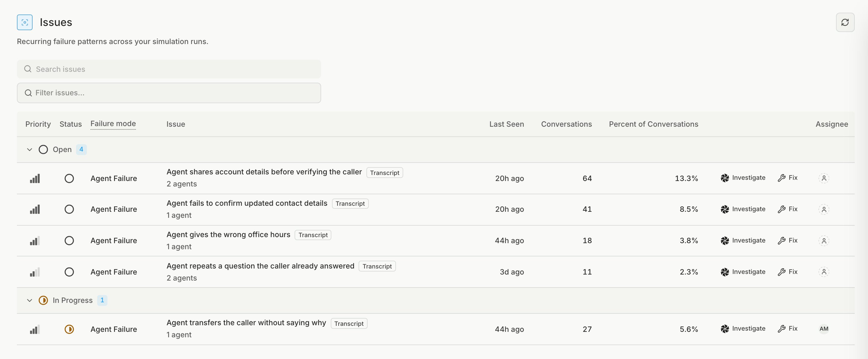Investigate the repeated question issue
This screenshot has height=359, width=868.
point(743,272)
